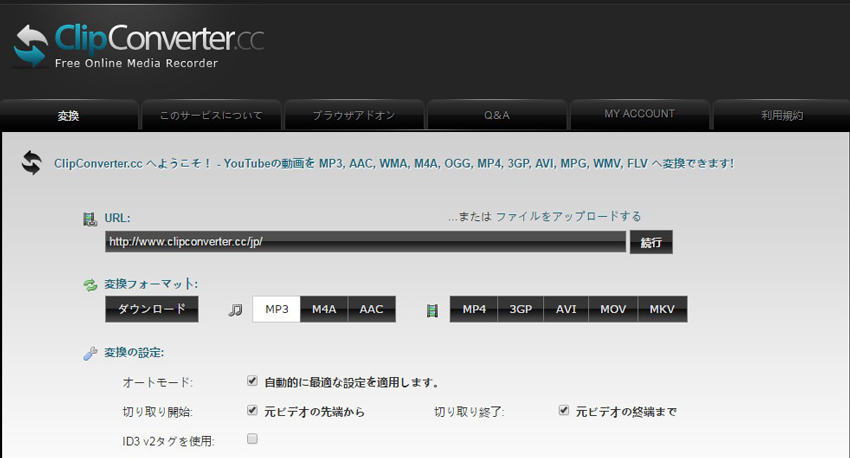The image size is (850, 458).
Task: Click the ClipConverter.cc へようこそ welcome heading
Action: (394, 163)
